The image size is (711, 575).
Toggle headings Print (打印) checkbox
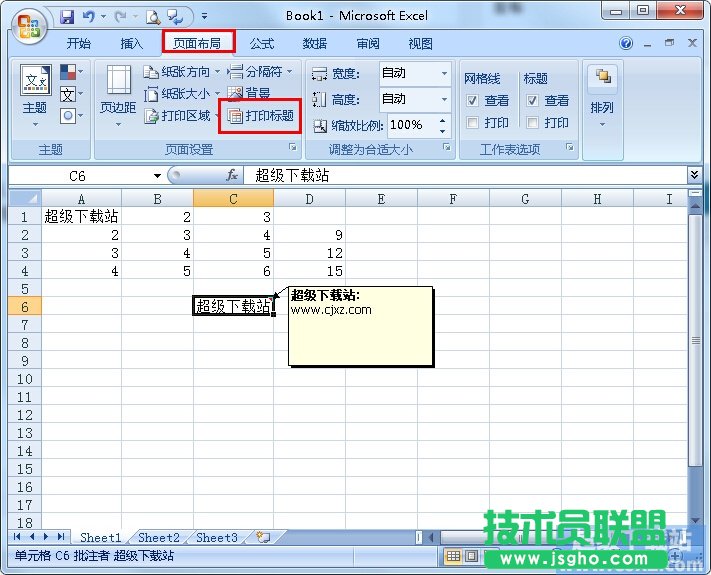tap(532, 122)
